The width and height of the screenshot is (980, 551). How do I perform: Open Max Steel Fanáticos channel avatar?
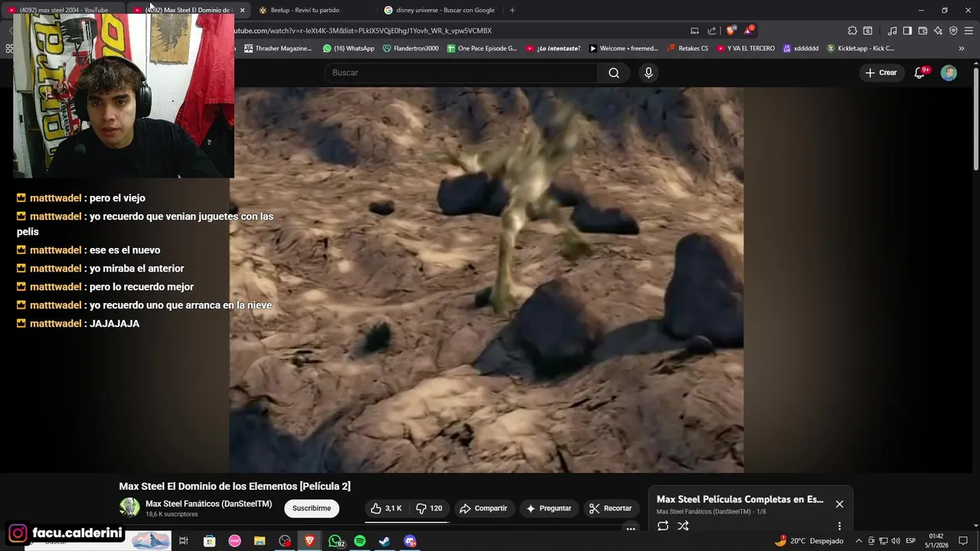(x=129, y=507)
